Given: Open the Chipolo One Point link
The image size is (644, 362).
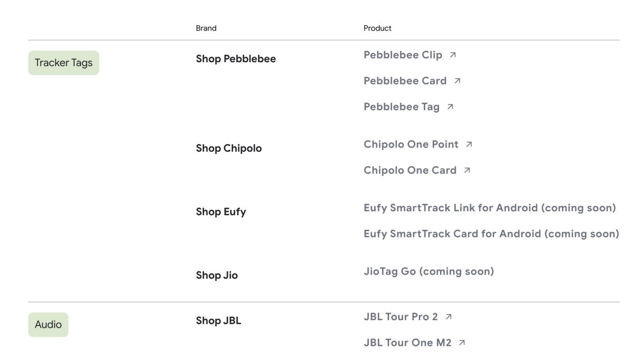Looking at the screenshot, I should [411, 144].
